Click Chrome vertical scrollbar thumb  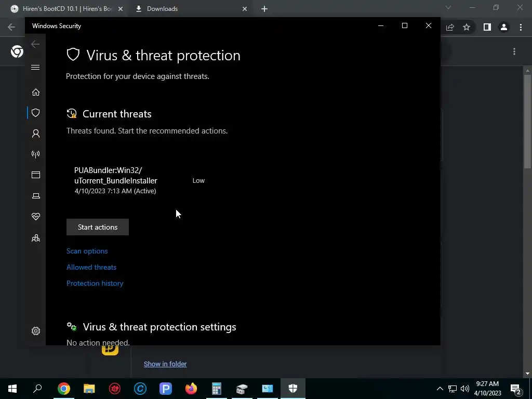point(527,121)
